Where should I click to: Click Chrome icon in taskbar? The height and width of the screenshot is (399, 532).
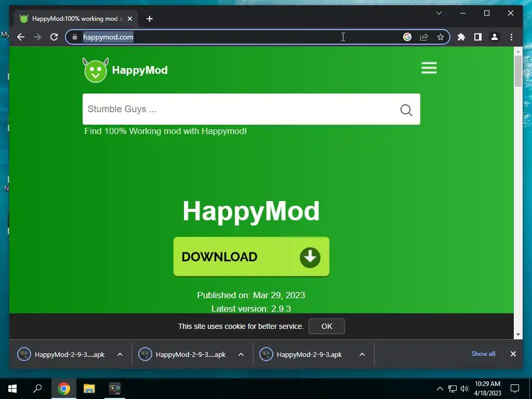pos(64,389)
